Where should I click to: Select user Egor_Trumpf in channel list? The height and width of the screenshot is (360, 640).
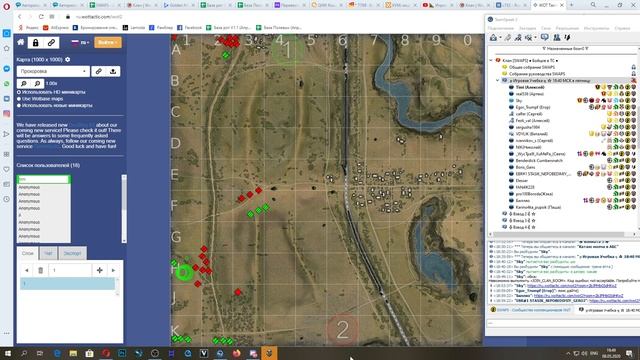[533, 107]
